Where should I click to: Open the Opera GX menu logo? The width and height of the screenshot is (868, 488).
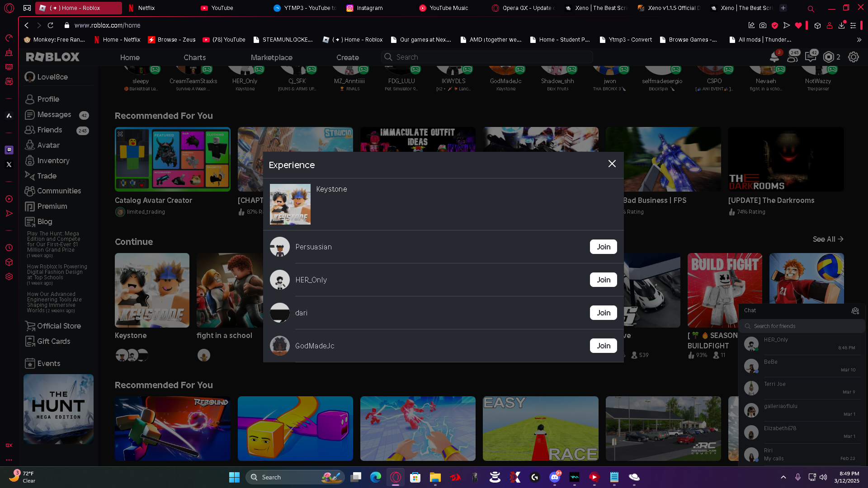[9, 8]
